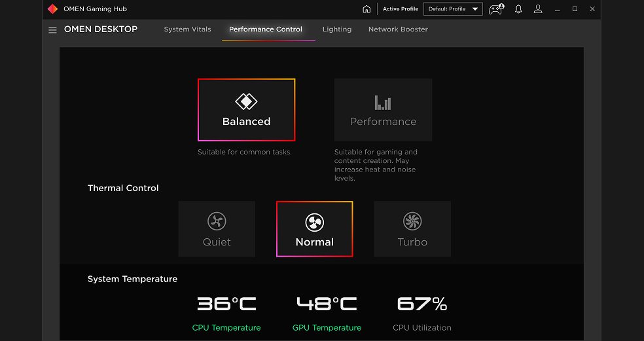The width and height of the screenshot is (644, 341).
Task: Click the OMEN DESKTOP title
Action: tap(101, 29)
